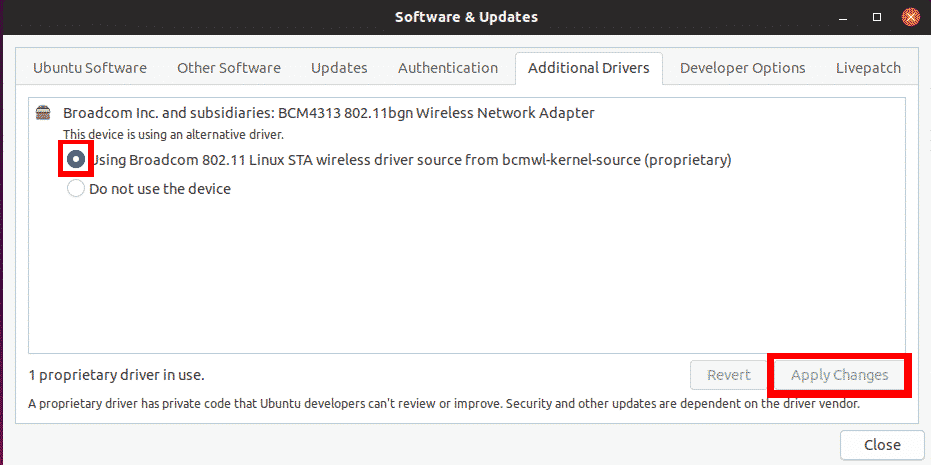Click 'This device is using an alternative driver' text
Image resolution: width=931 pixels, height=465 pixels.
pyautogui.click(x=173, y=134)
